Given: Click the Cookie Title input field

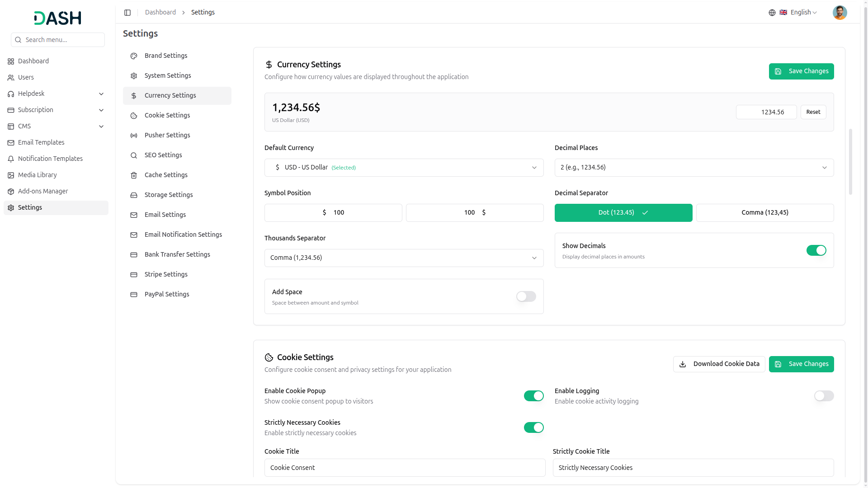Looking at the screenshot, I should 405,468.
